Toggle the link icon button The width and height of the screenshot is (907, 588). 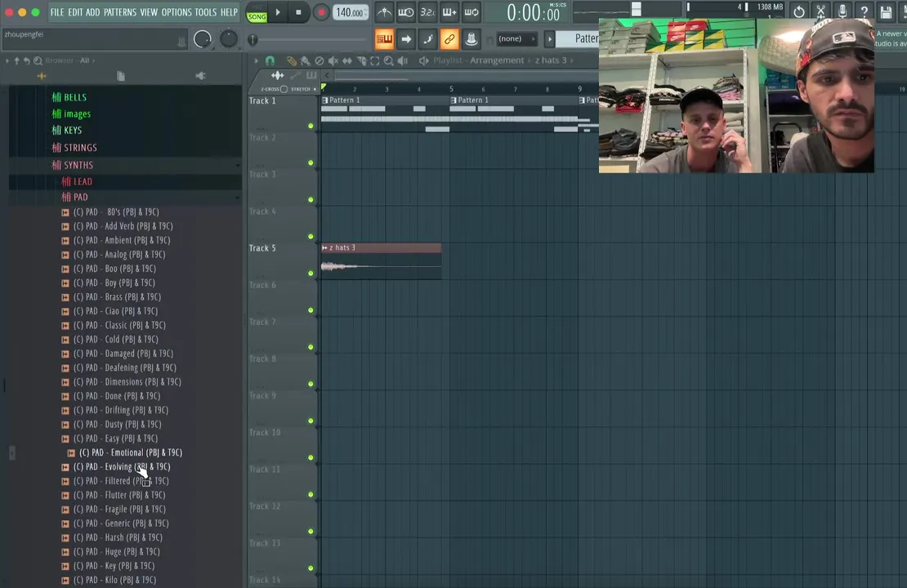[x=449, y=39]
